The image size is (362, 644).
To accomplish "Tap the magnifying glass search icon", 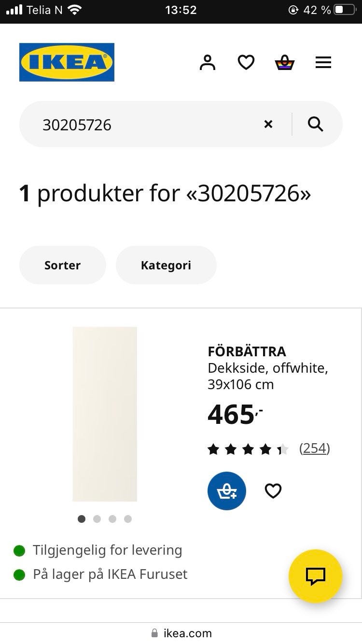I will [x=316, y=124].
